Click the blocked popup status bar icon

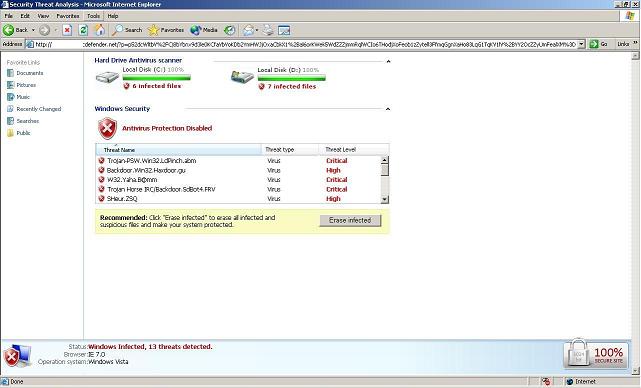point(546,381)
